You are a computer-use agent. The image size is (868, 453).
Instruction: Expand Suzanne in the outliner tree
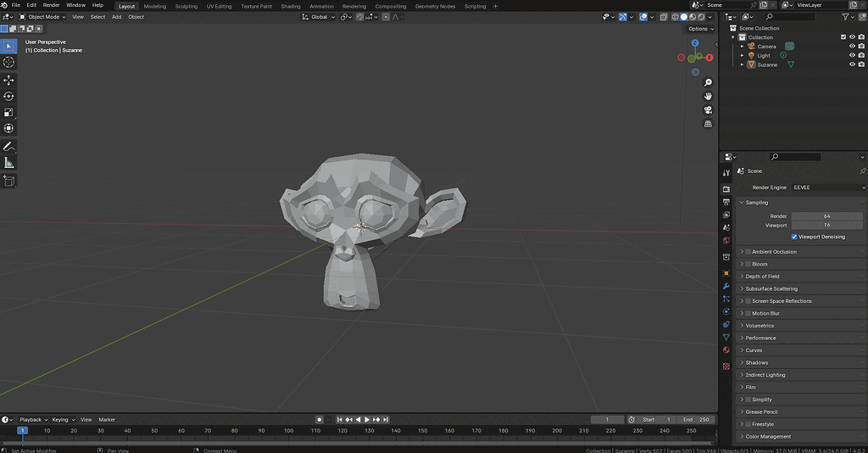click(x=743, y=64)
